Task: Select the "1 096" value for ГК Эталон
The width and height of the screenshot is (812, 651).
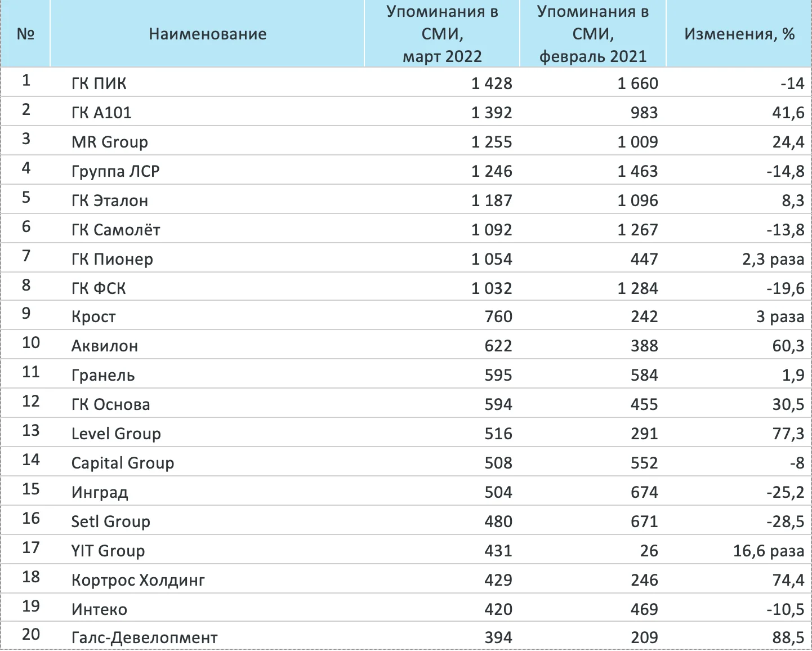Action: click(637, 201)
